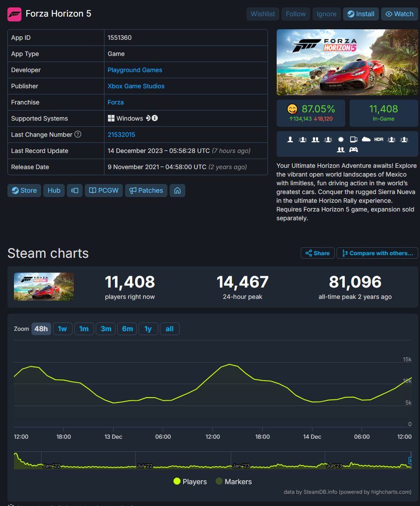Click the Release Date value 9 November 2021

point(177,167)
